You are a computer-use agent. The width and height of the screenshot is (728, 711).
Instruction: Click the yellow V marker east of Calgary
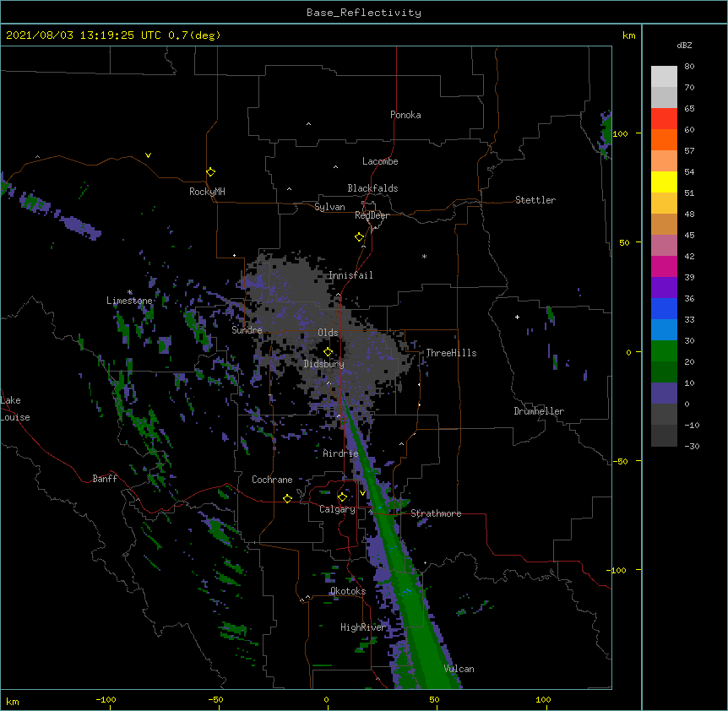362,492
